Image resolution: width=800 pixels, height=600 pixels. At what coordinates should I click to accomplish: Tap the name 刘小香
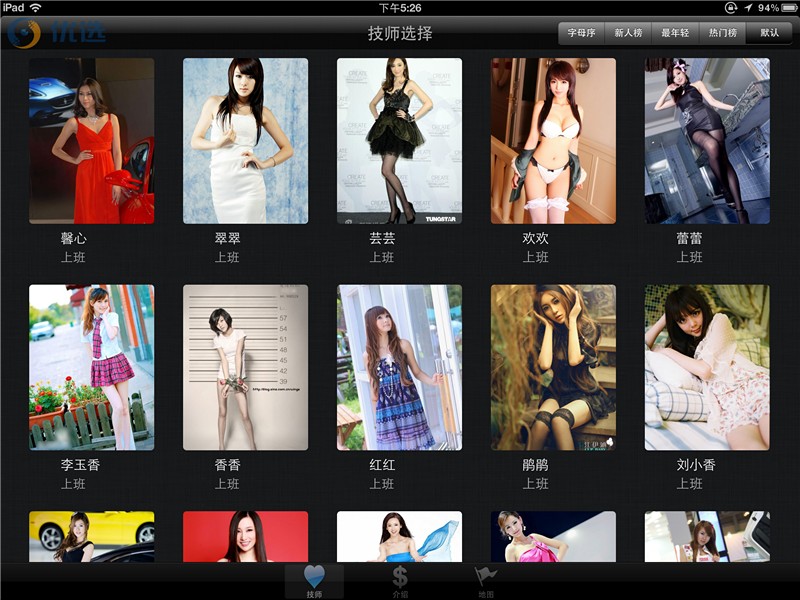tap(696, 465)
